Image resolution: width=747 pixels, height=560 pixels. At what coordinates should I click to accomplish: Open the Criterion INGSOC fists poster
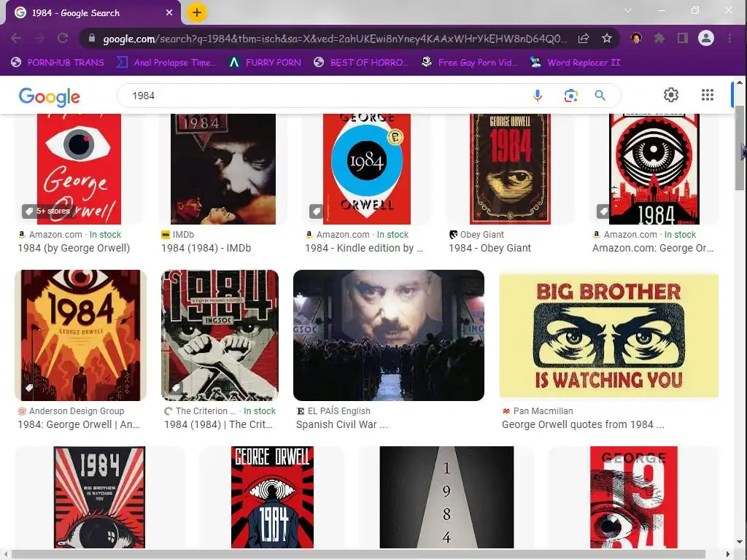click(220, 335)
